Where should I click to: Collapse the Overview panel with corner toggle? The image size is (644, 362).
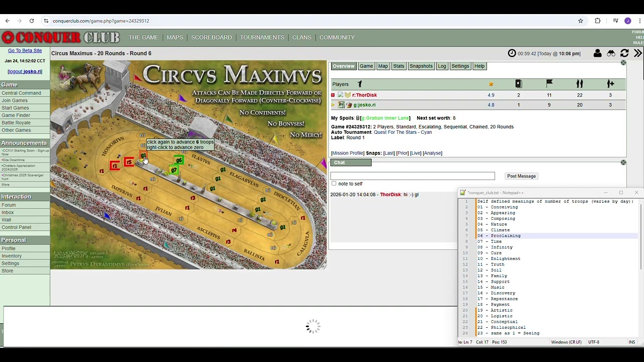[x=623, y=63]
